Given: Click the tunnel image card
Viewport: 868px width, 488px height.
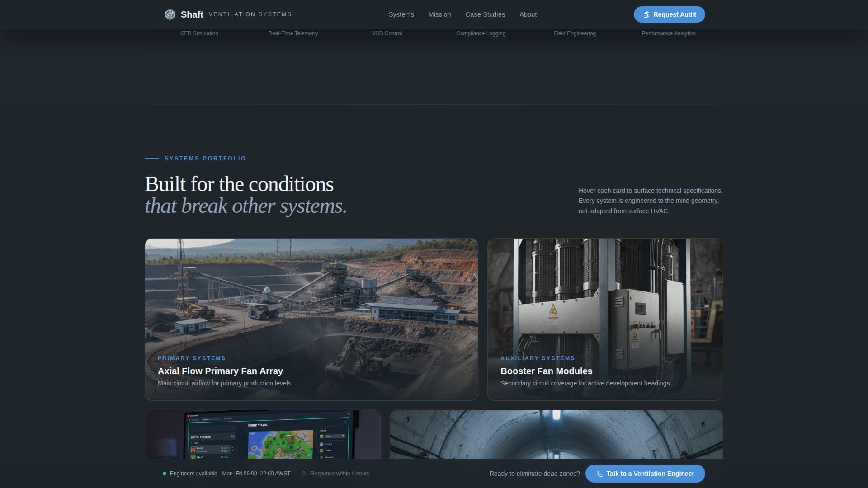Looking at the screenshot, I should click(x=556, y=434).
